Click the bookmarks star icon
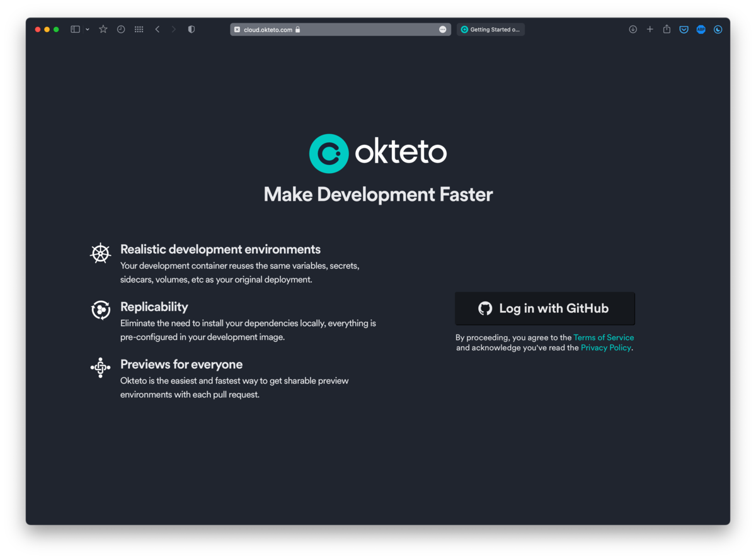This screenshot has width=756, height=559. point(103,30)
